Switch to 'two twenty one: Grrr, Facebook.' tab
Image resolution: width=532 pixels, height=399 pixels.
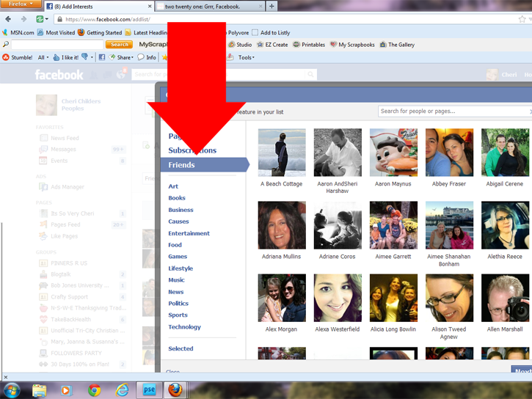coord(209,6)
